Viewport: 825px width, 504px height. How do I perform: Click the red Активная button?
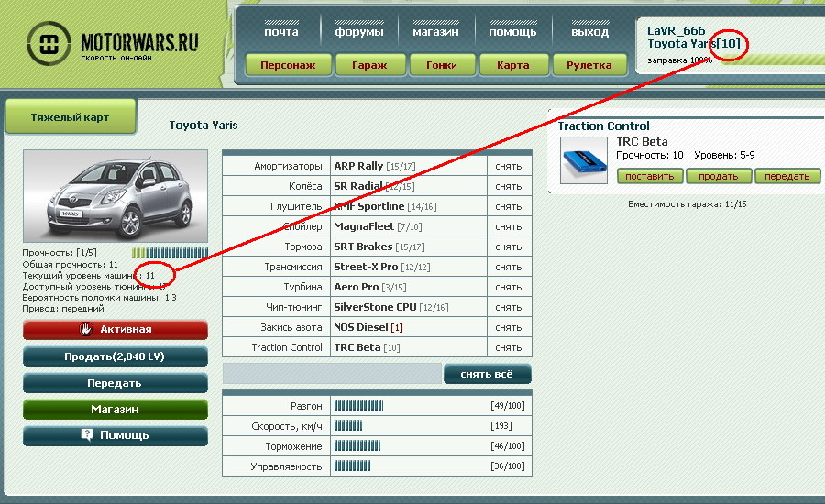pos(115,329)
